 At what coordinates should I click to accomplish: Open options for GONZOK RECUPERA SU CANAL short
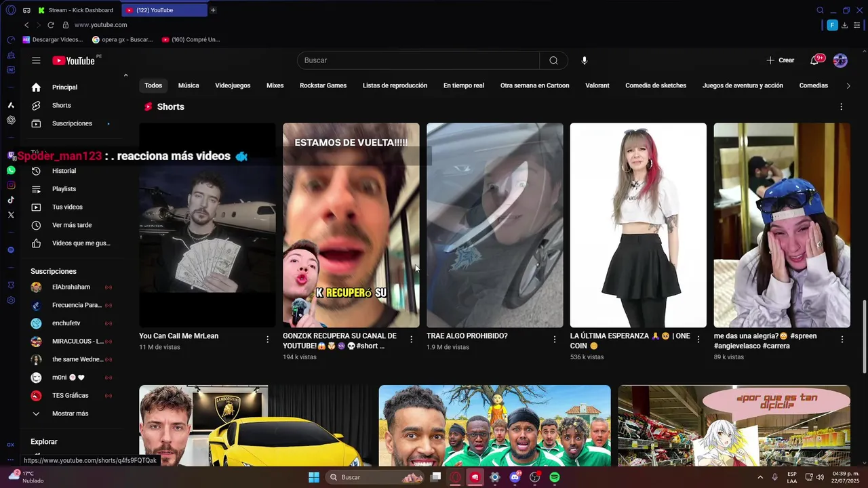[411, 339]
